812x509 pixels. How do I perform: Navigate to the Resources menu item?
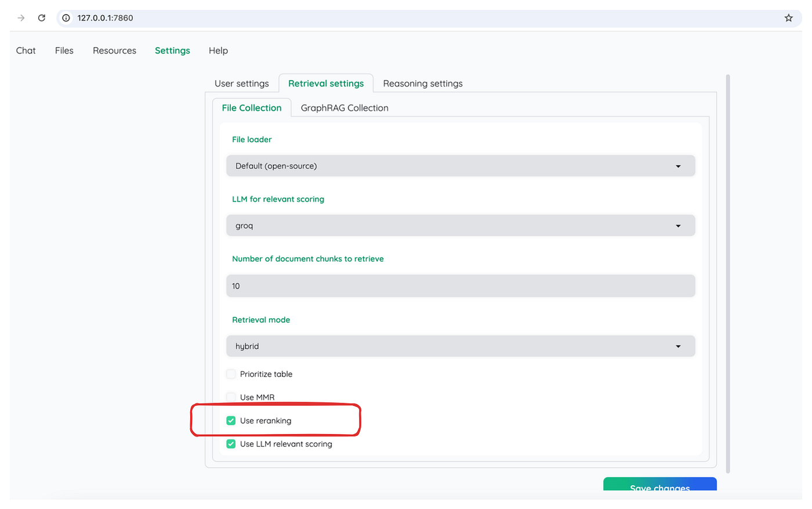click(x=114, y=50)
